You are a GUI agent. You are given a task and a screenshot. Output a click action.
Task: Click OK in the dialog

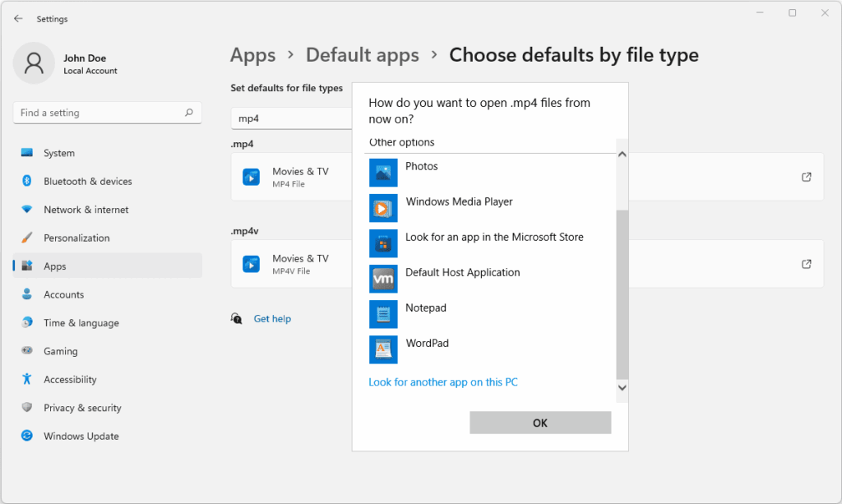[x=540, y=423]
